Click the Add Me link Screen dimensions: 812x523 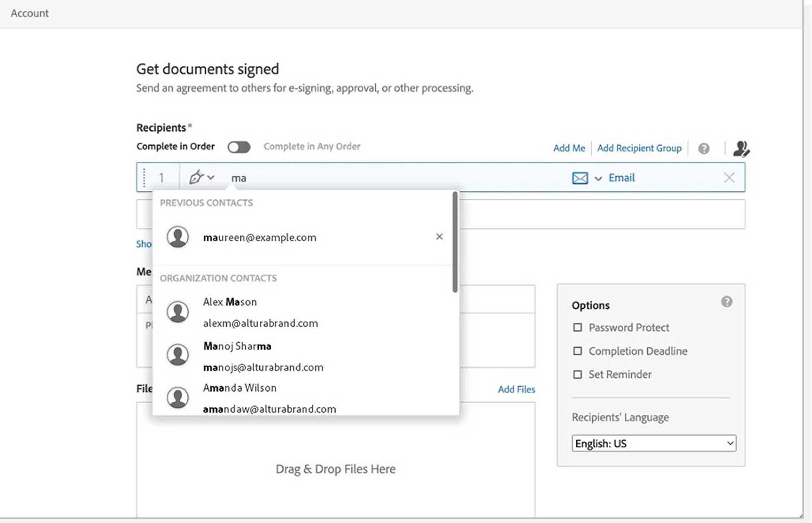(x=568, y=148)
